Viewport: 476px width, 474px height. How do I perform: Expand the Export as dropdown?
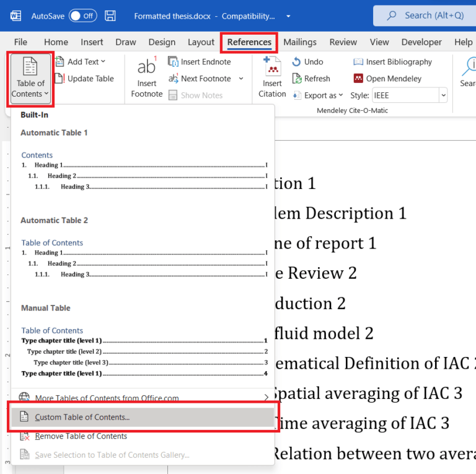(x=320, y=95)
